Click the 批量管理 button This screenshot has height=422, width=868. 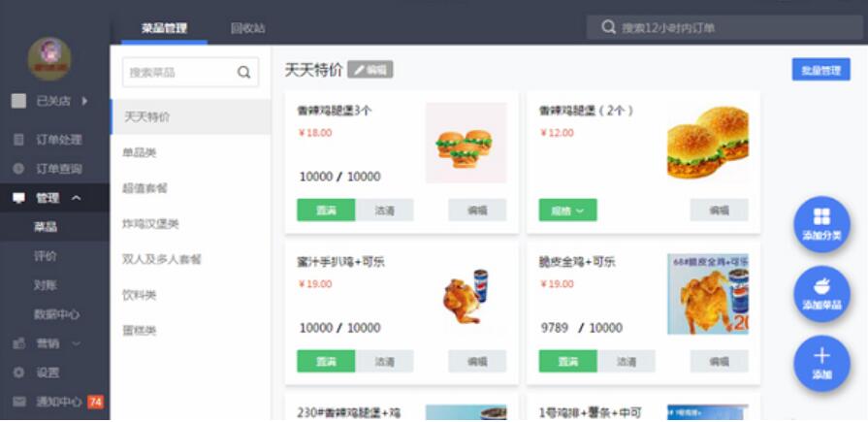[x=820, y=69]
